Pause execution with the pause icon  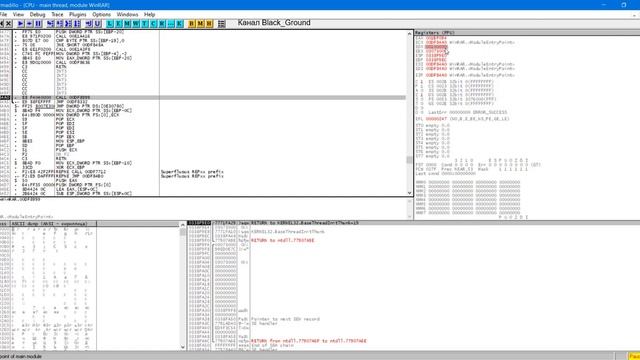point(38,24)
